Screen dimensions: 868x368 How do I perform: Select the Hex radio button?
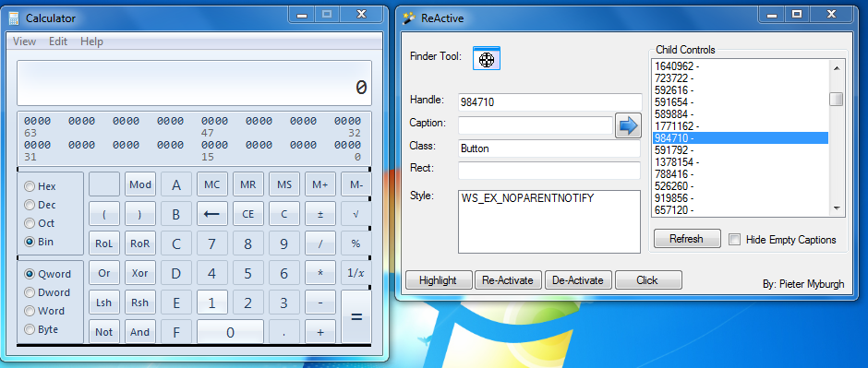coord(30,186)
